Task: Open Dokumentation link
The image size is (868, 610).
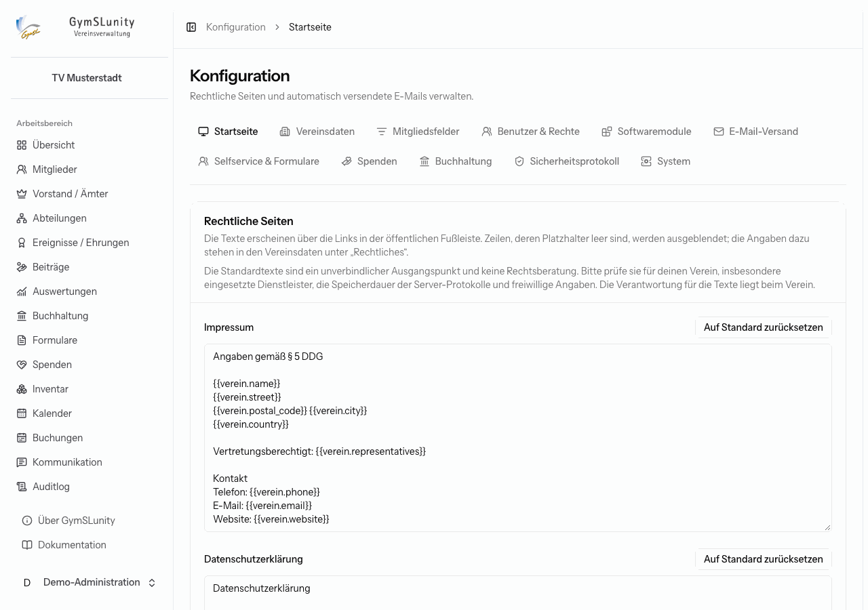Action: point(90,545)
